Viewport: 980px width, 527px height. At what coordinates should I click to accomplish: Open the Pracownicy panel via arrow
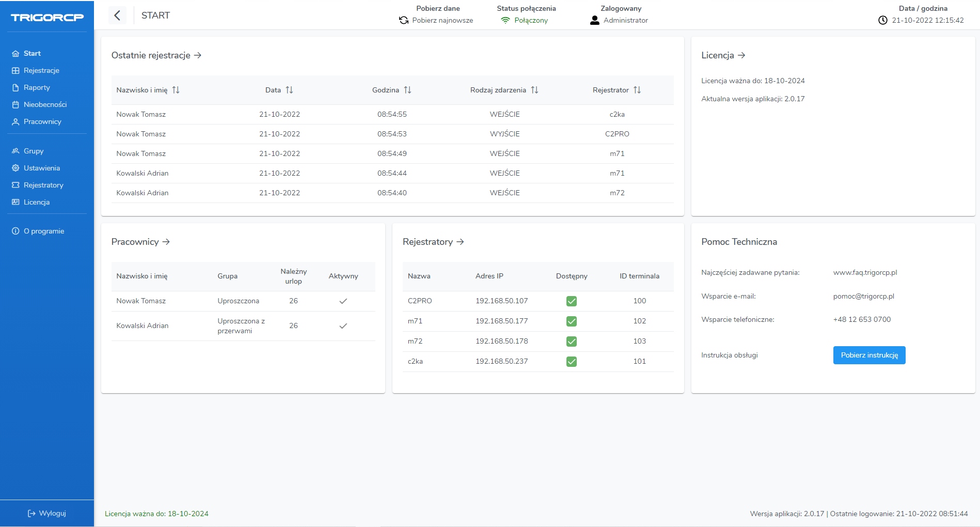[166, 242]
